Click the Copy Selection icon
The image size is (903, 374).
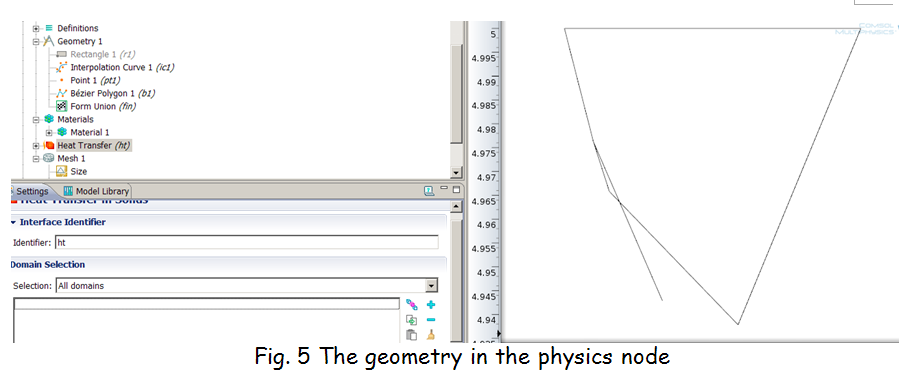pyautogui.click(x=411, y=320)
